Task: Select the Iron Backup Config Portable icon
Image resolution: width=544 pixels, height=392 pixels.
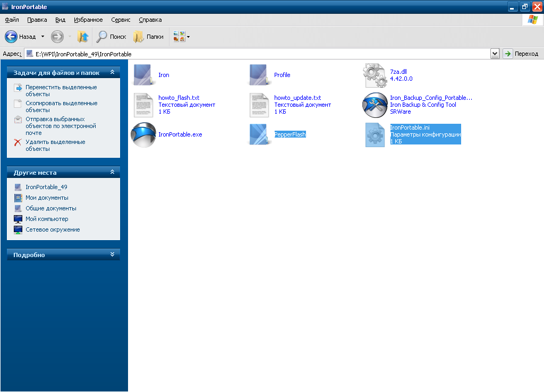Action: [x=375, y=105]
